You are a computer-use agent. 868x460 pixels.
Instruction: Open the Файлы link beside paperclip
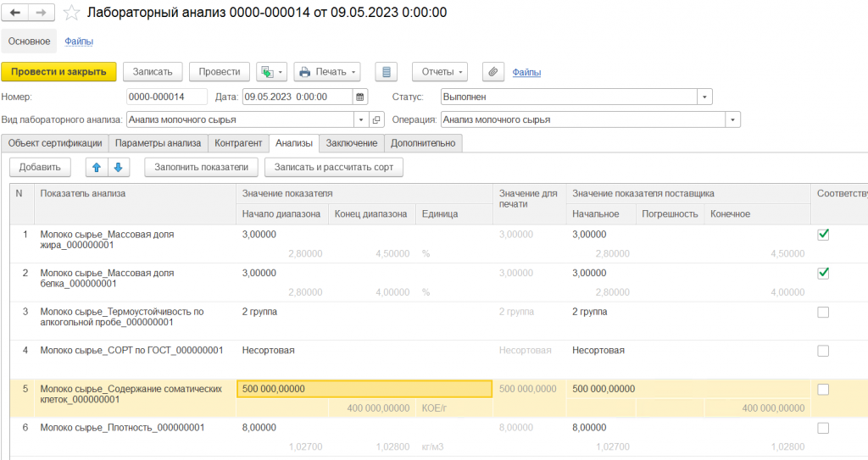tap(526, 72)
